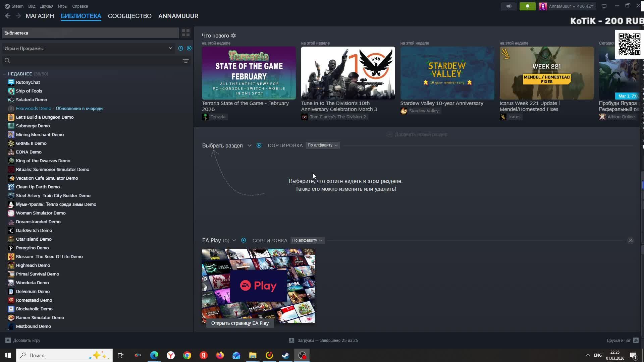
Task: Click the grid view icon beside Библиотека
Action: (x=185, y=33)
